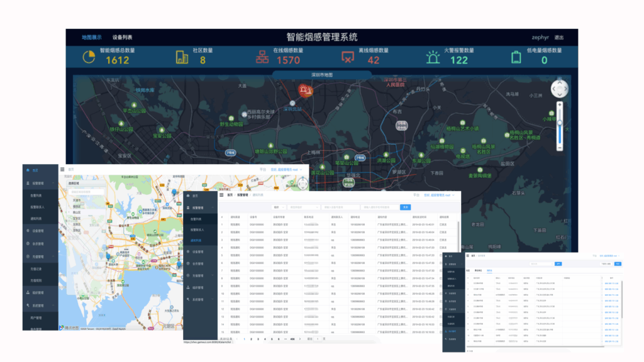Expand the 充值管理 menu in leftmost sidebar
Image resolution: width=644 pixels, height=362 pixels.
click(x=40, y=257)
